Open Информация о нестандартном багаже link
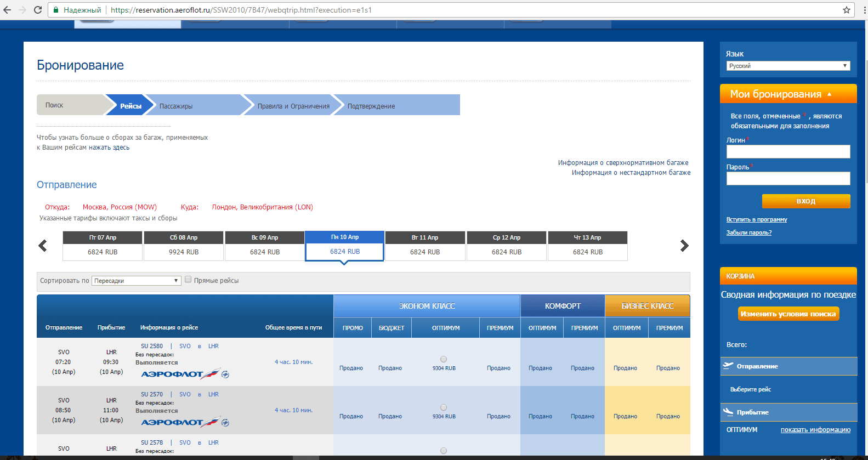Screen dimensions: 868x460 click(631, 173)
